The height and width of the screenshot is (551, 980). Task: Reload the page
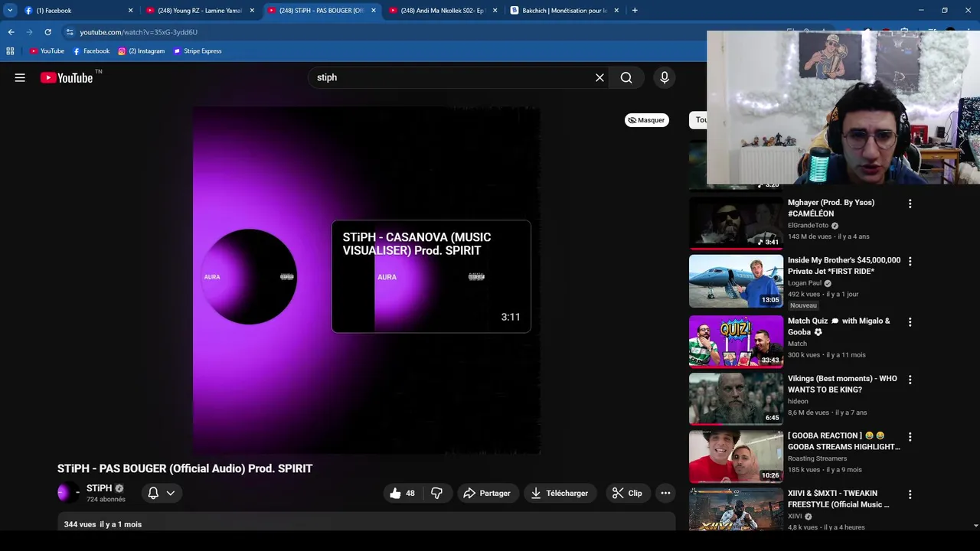coord(47,32)
